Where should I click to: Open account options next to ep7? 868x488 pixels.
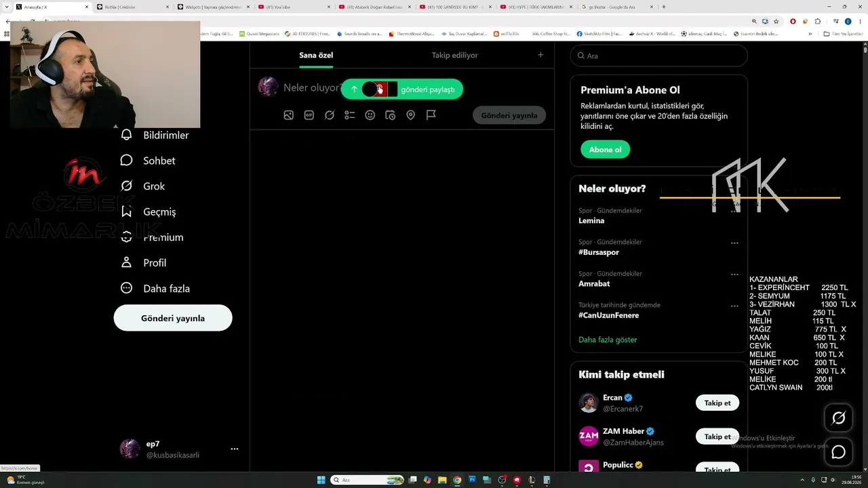(x=235, y=449)
